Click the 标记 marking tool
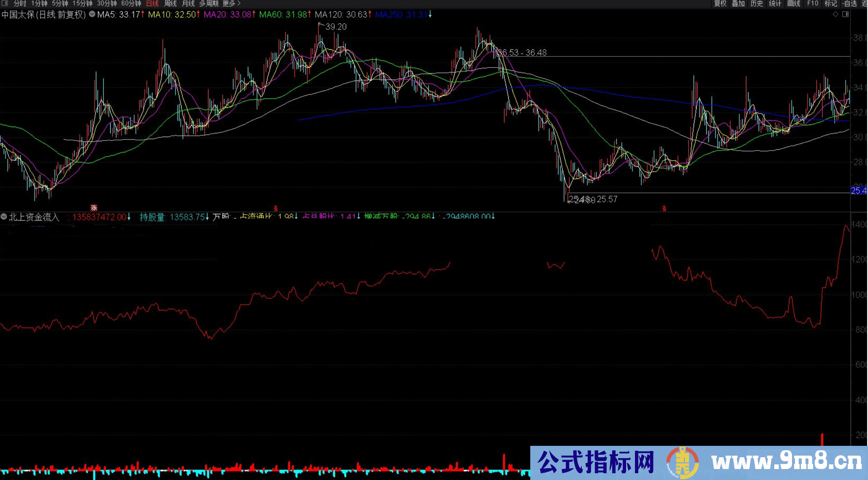868x480 pixels. click(830, 3)
